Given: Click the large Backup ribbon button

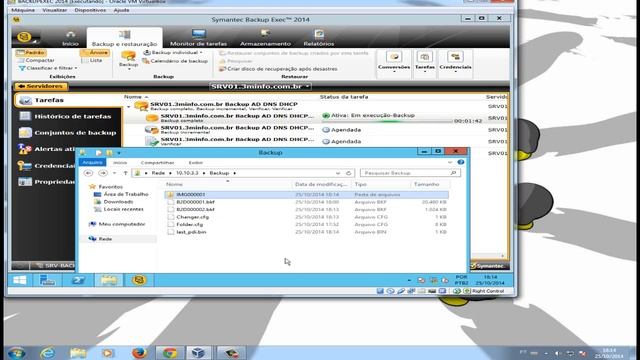Looking at the screenshot, I should click(128, 60).
